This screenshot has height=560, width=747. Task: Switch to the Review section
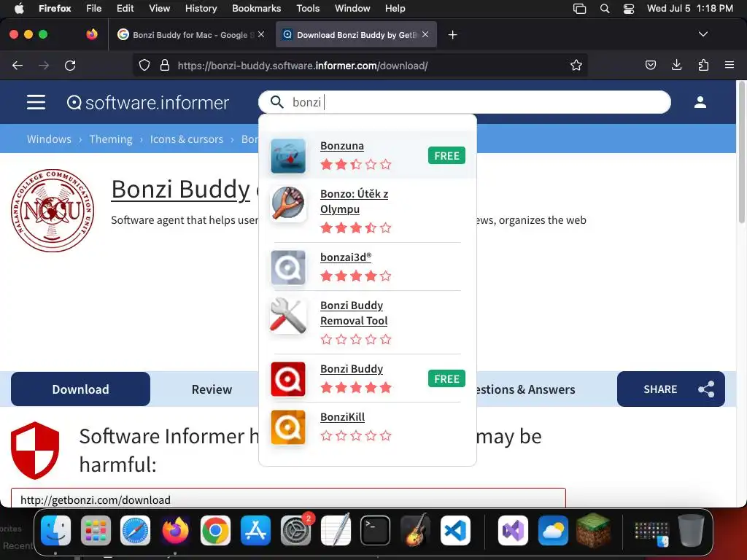(x=212, y=389)
